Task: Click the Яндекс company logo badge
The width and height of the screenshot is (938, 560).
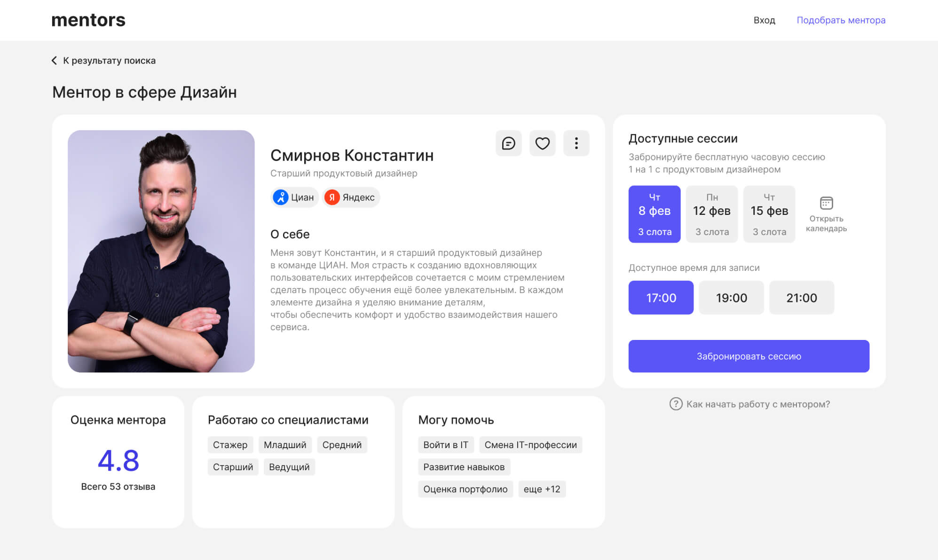Action: (x=332, y=197)
